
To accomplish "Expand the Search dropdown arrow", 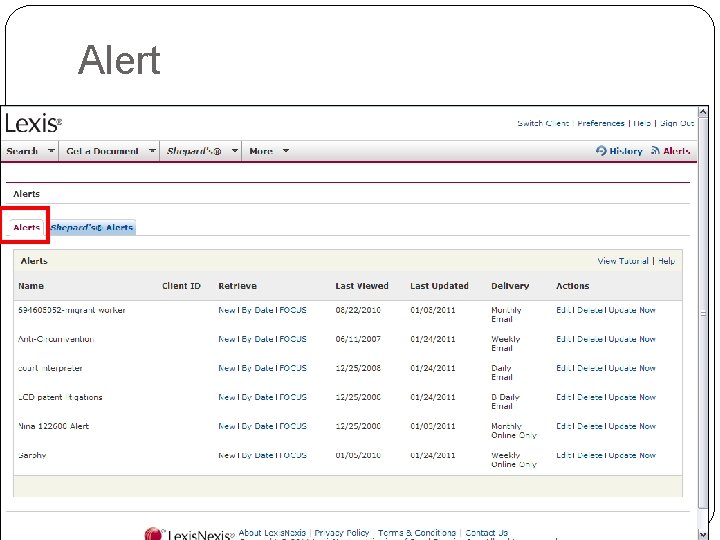I will click(x=51, y=151).
